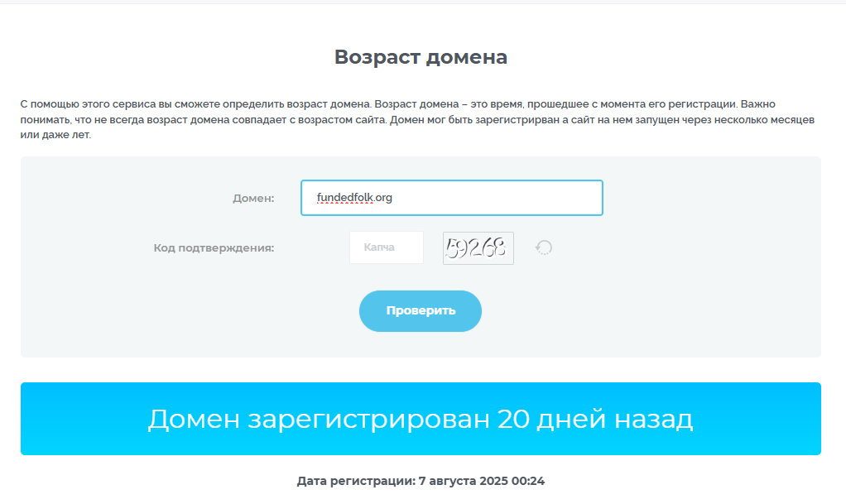Click description line starting С помощью этого сервиса

pos(397,104)
